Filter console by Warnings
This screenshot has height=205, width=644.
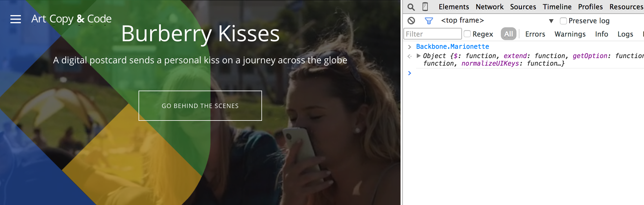[x=570, y=34]
